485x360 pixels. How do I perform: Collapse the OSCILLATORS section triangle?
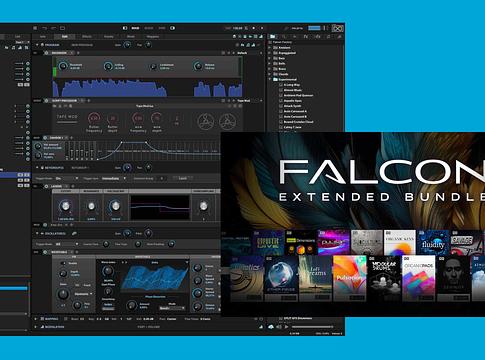point(37,234)
